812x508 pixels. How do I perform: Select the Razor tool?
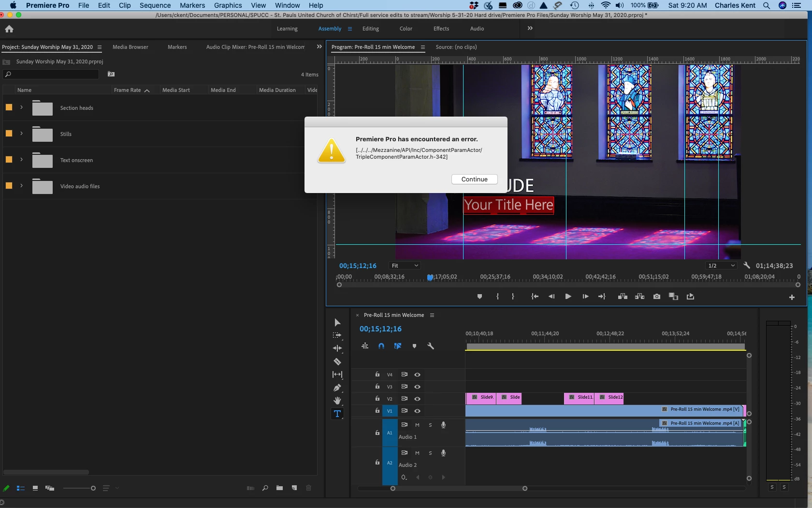point(337,361)
